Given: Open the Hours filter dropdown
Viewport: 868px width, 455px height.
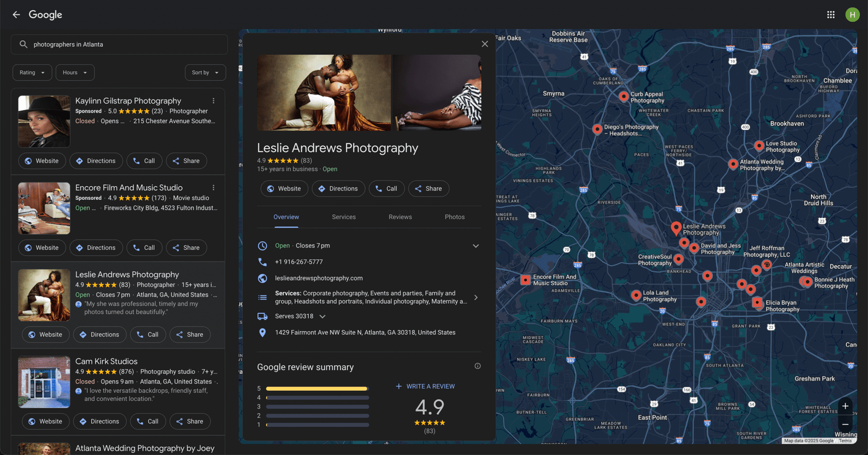Looking at the screenshot, I should click(x=75, y=72).
